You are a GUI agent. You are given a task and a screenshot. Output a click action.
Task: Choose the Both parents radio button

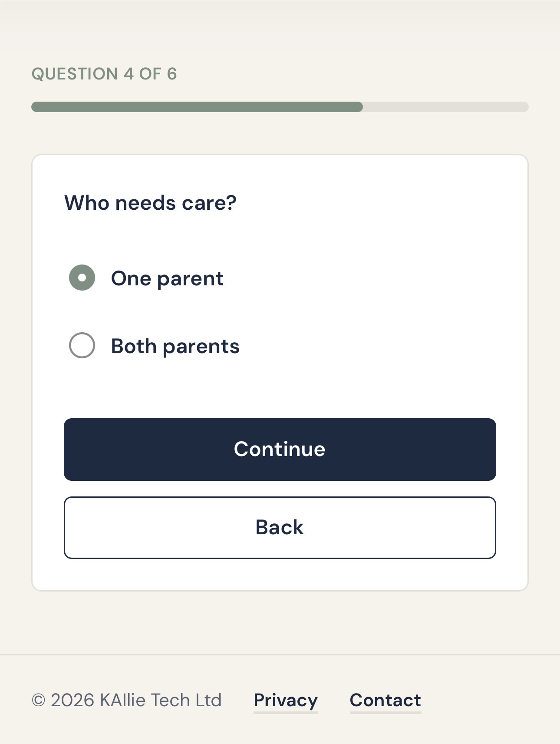(82, 345)
